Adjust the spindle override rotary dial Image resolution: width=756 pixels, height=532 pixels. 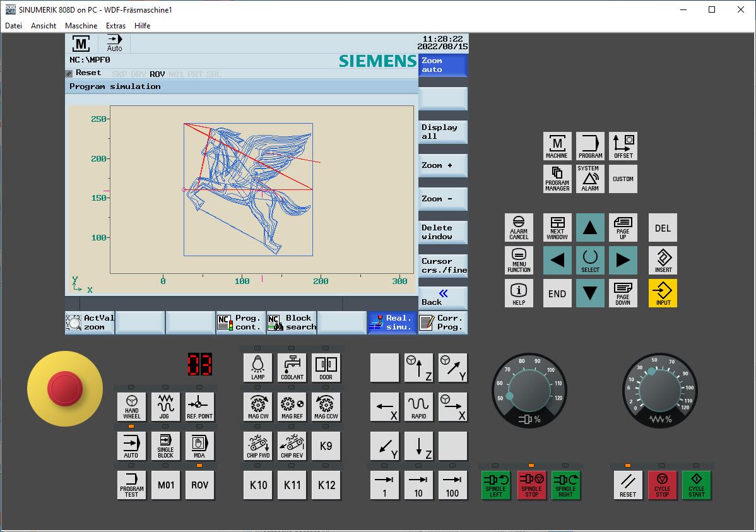tap(529, 391)
